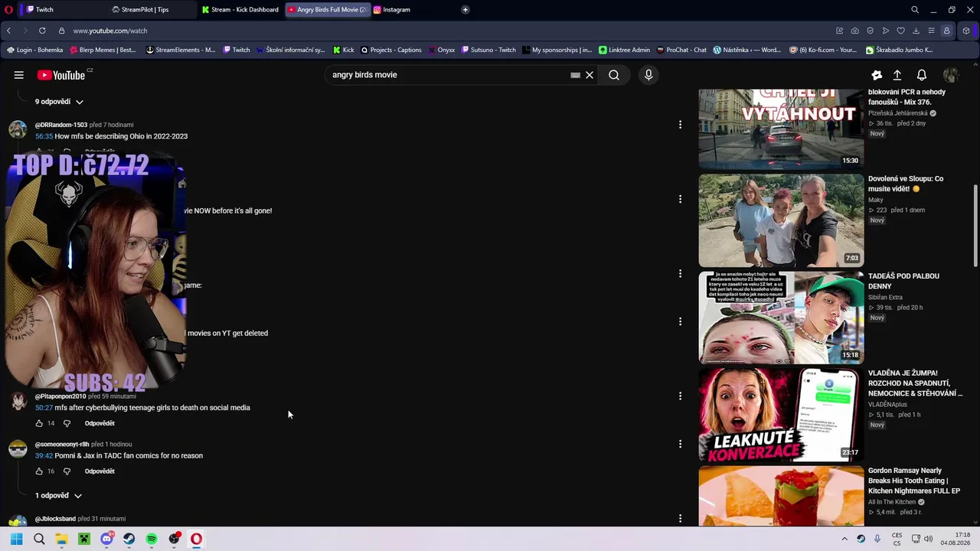
Task: Open 'TADEÁŠ POD PALBOU DENNY' video title
Action: pyautogui.click(x=903, y=281)
